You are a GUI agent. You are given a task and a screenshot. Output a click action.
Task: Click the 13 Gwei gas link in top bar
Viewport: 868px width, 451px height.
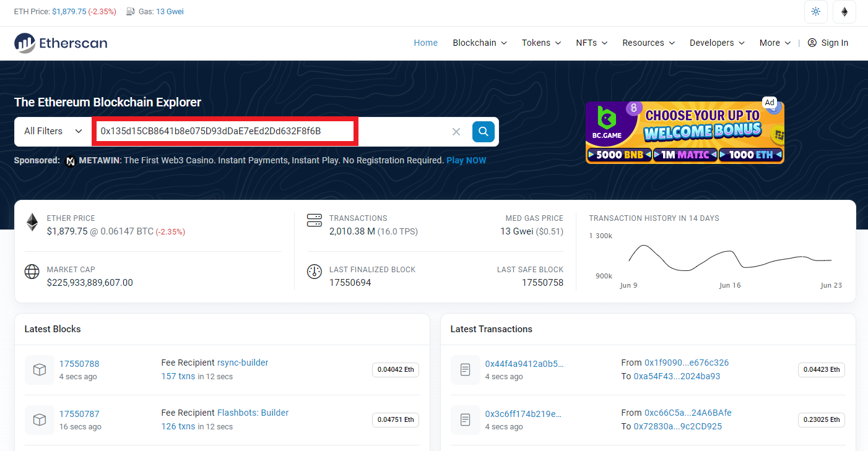pos(170,11)
